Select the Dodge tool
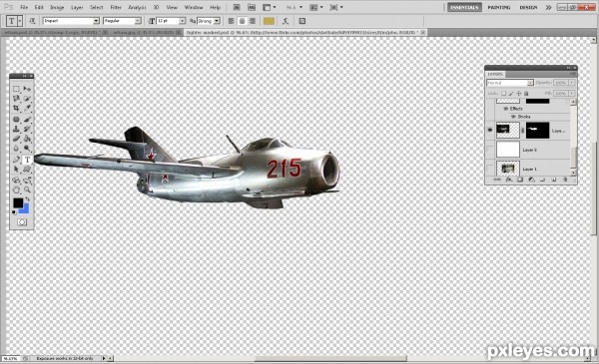The image size is (599, 364). [27, 148]
